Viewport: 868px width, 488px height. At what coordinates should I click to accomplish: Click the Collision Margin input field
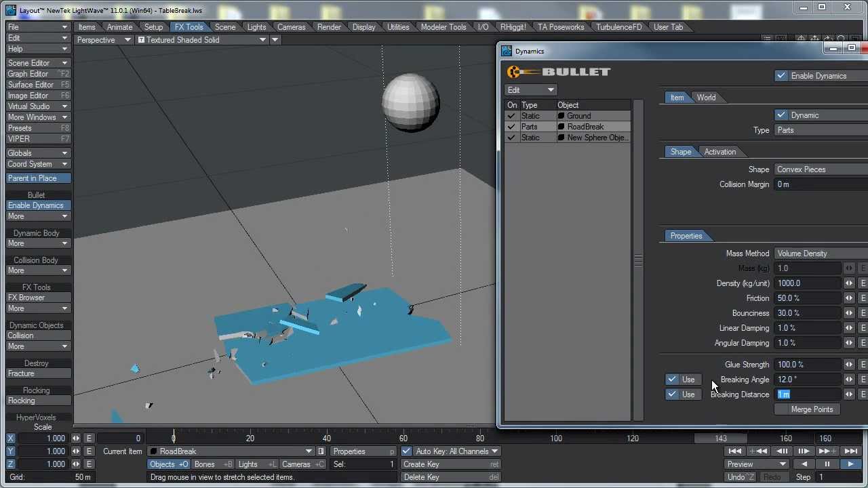[x=821, y=184]
